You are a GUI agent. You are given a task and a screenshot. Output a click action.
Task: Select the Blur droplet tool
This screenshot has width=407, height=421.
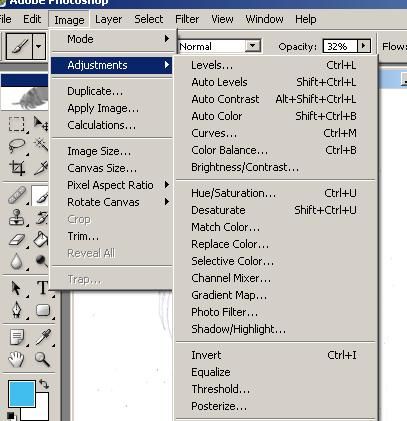[x=17, y=261]
